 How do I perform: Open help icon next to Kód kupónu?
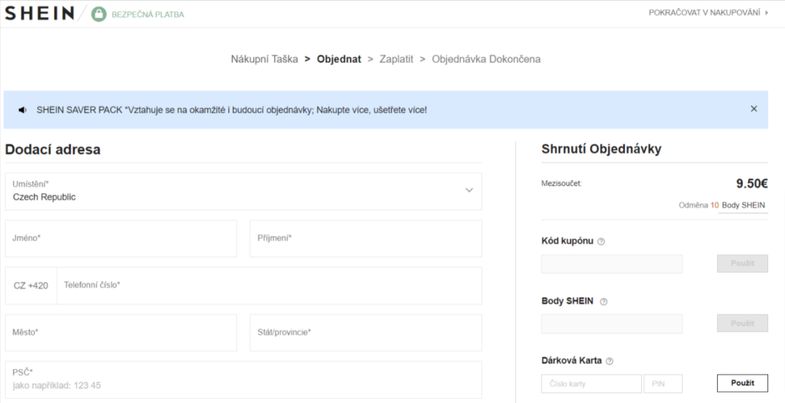pyautogui.click(x=601, y=241)
